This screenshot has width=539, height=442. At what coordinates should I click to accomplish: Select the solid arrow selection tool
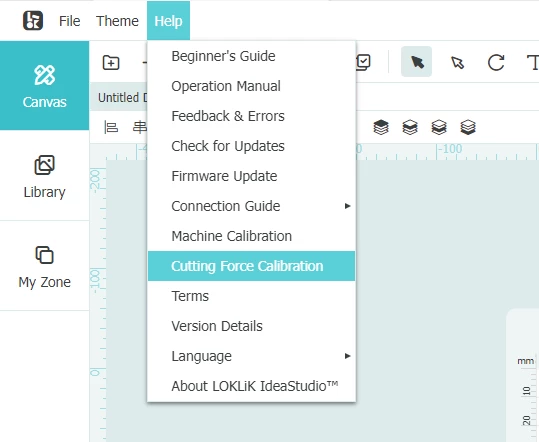click(x=417, y=62)
